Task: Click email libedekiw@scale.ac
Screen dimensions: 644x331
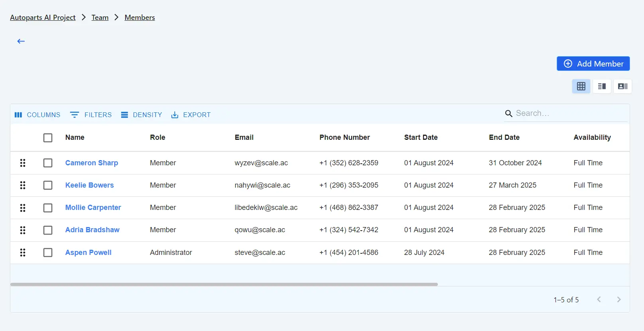Action: 266,208
